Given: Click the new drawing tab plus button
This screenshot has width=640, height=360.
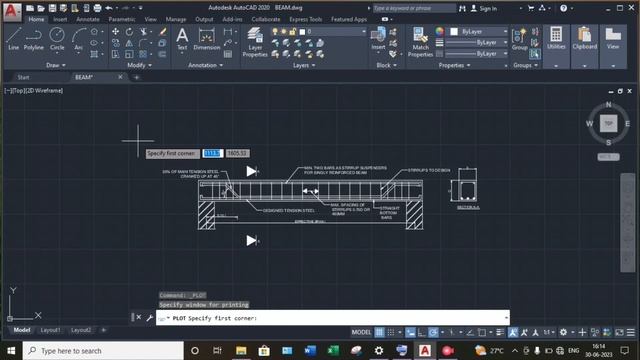Looking at the screenshot, I should (137, 77).
